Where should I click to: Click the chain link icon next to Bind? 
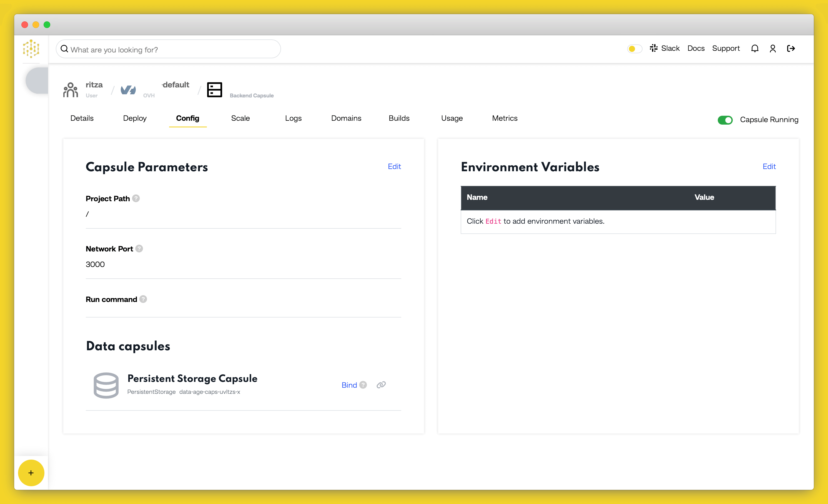pyautogui.click(x=381, y=385)
